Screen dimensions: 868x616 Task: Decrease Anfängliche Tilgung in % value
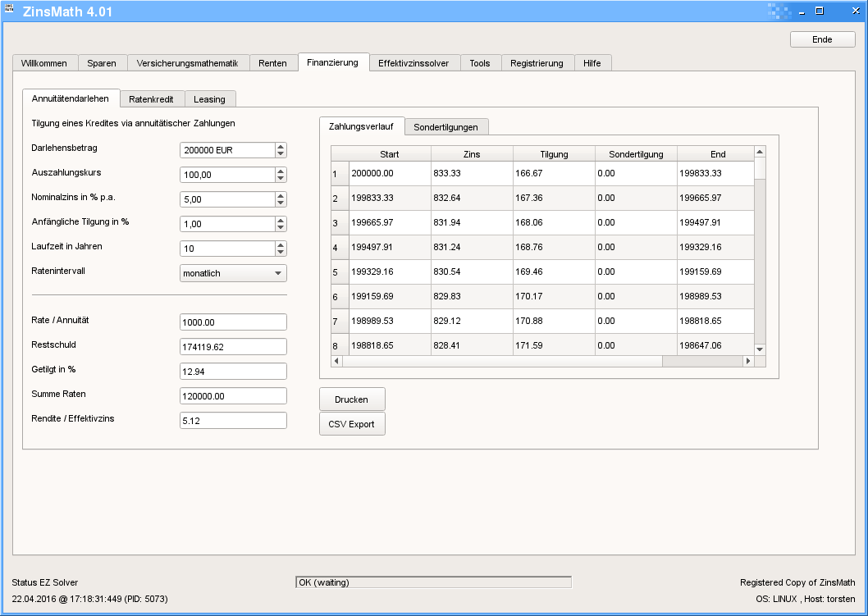tap(281, 228)
